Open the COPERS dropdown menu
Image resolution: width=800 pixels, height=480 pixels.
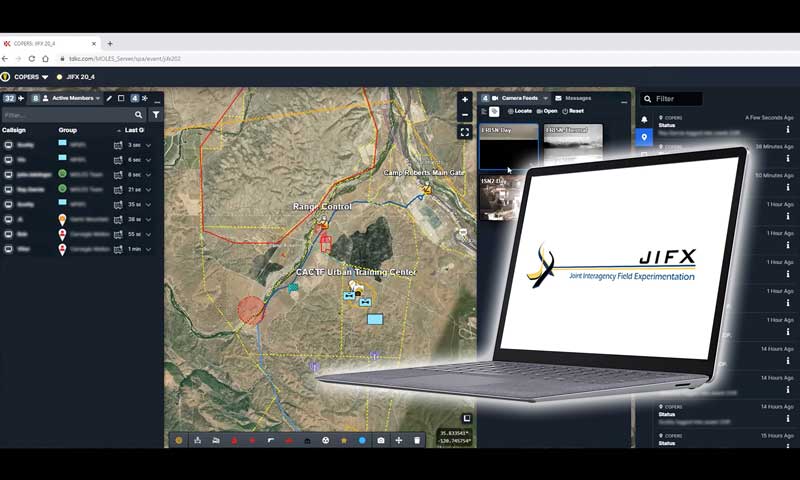click(31, 77)
